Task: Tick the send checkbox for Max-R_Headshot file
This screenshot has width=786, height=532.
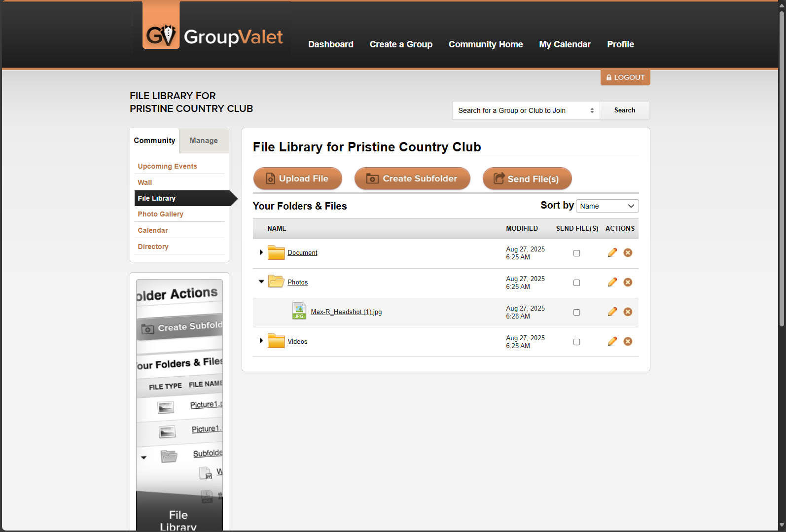Action: pos(576,313)
